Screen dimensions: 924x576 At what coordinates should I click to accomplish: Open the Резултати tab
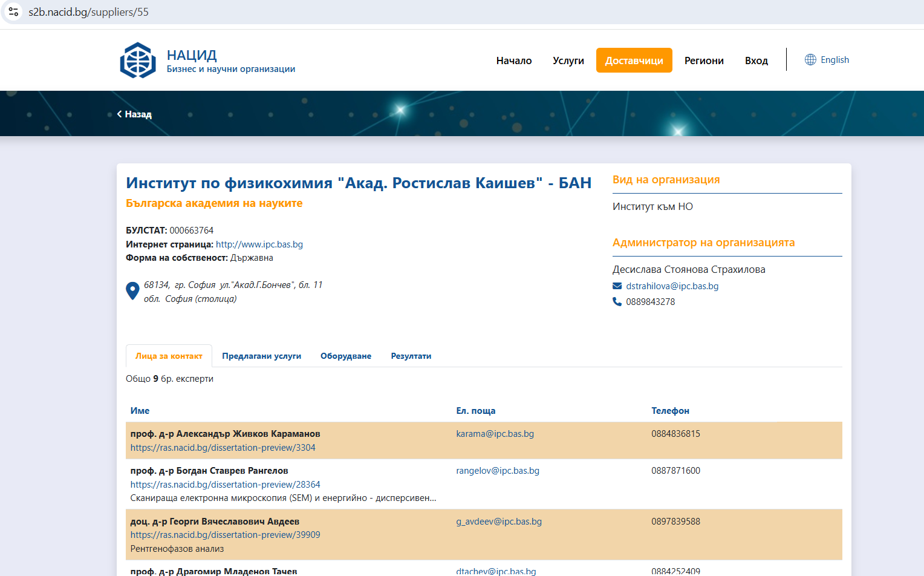(411, 356)
